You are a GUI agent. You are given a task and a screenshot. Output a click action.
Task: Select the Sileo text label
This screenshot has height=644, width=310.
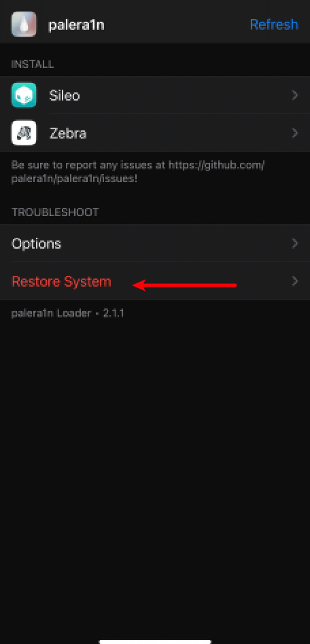(x=65, y=96)
